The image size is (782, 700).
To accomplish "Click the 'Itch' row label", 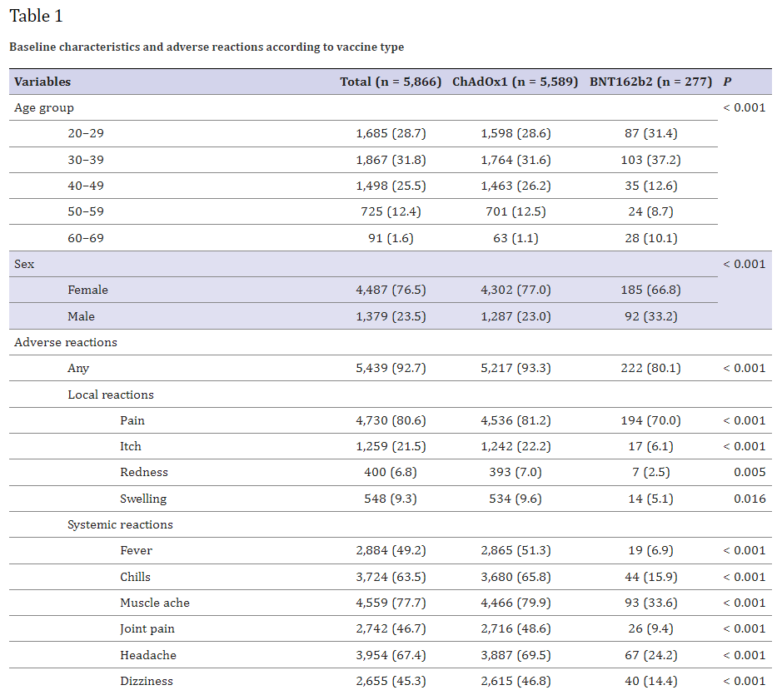I will (x=131, y=447).
